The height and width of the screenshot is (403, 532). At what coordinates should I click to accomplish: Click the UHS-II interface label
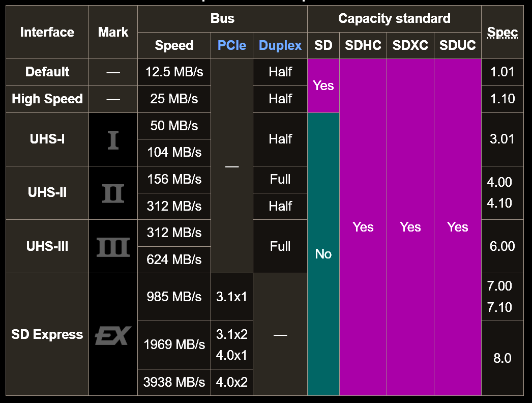pos(47,192)
